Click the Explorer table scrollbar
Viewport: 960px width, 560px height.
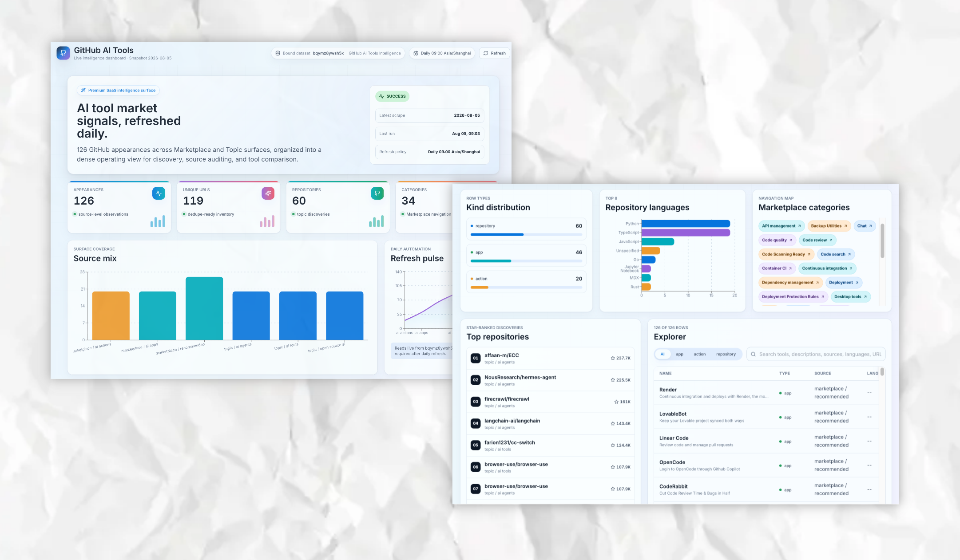coord(882,372)
